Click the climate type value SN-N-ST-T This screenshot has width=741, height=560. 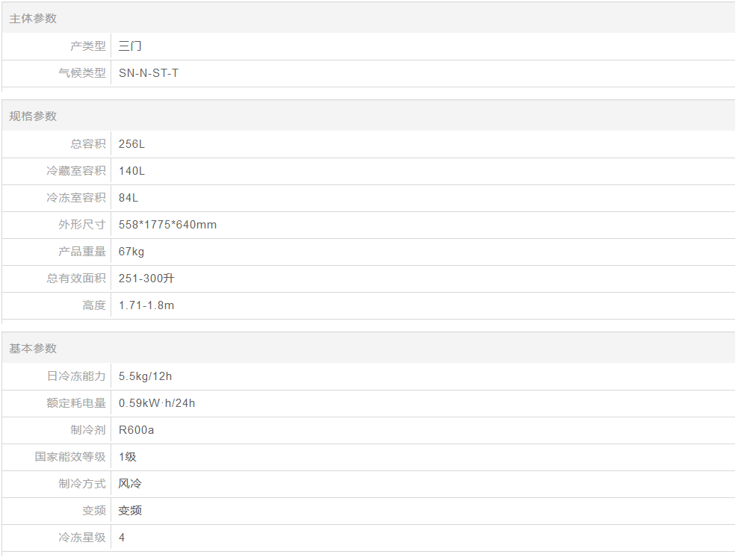click(149, 73)
